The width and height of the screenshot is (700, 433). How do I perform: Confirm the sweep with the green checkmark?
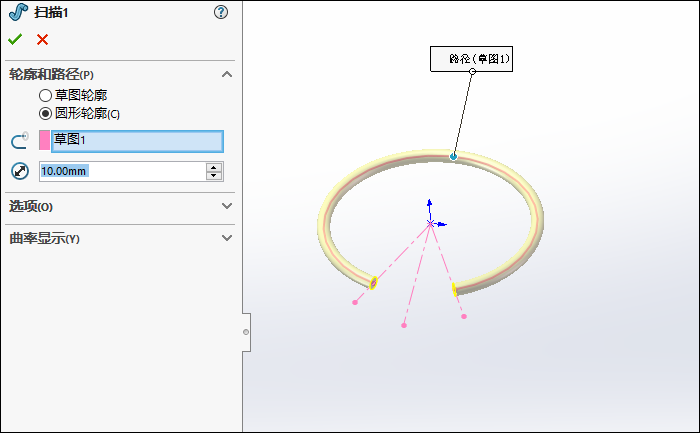pyautogui.click(x=15, y=39)
